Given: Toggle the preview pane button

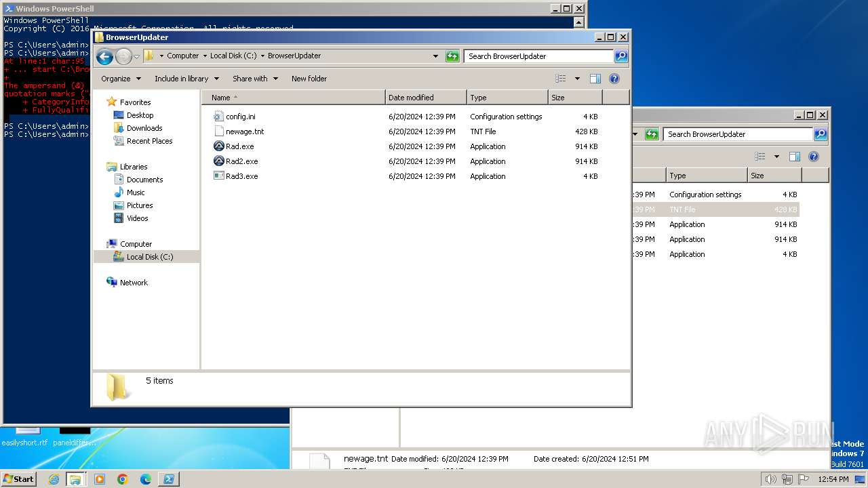Looking at the screenshot, I should pyautogui.click(x=595, y=79).
